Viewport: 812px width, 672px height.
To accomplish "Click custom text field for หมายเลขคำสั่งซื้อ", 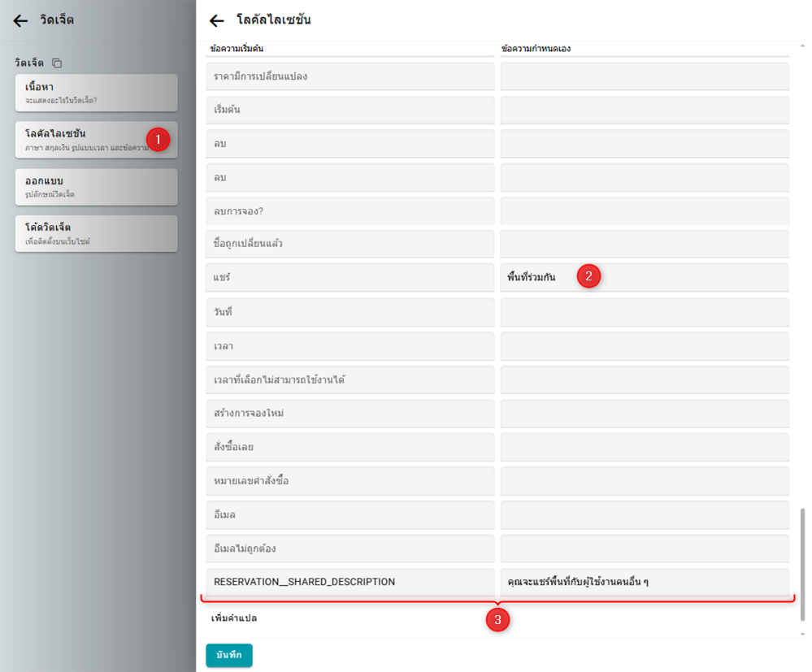I will (x=644, y=481).
